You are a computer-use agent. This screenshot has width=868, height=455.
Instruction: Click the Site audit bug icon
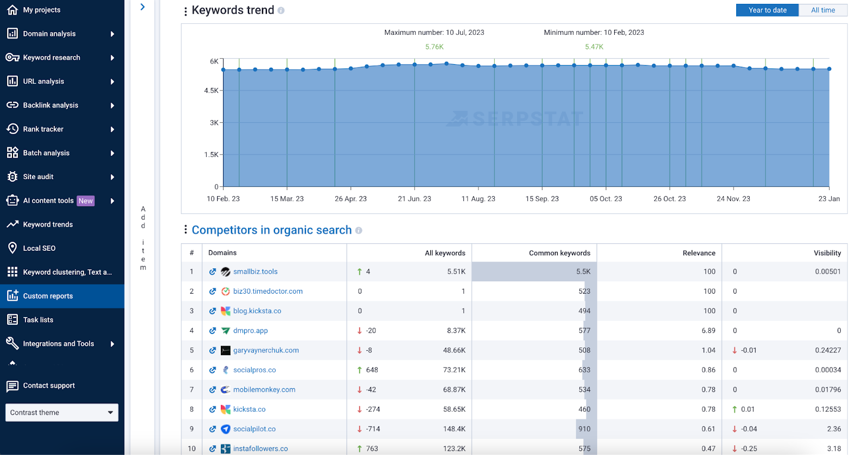click(x=12, y=177)
